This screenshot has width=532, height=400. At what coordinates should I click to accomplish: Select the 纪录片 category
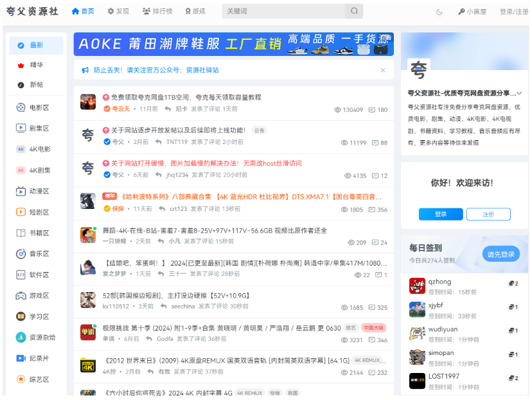[39, 358]
